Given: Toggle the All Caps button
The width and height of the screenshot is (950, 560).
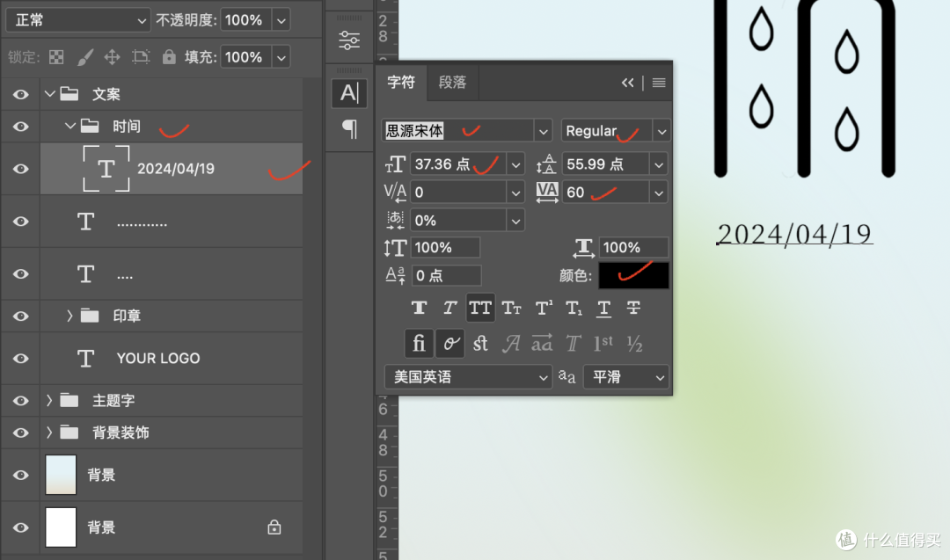Looking at the screenshot, I should point(480,308).
